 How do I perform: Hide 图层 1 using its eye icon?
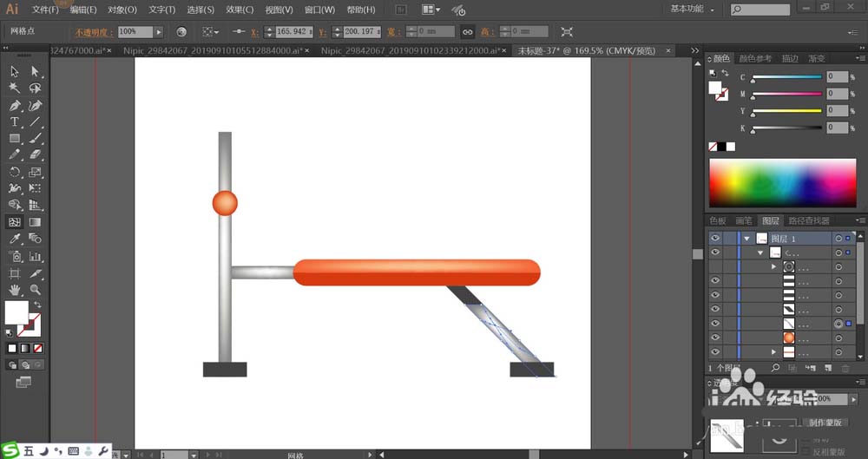tap(715, 238)
